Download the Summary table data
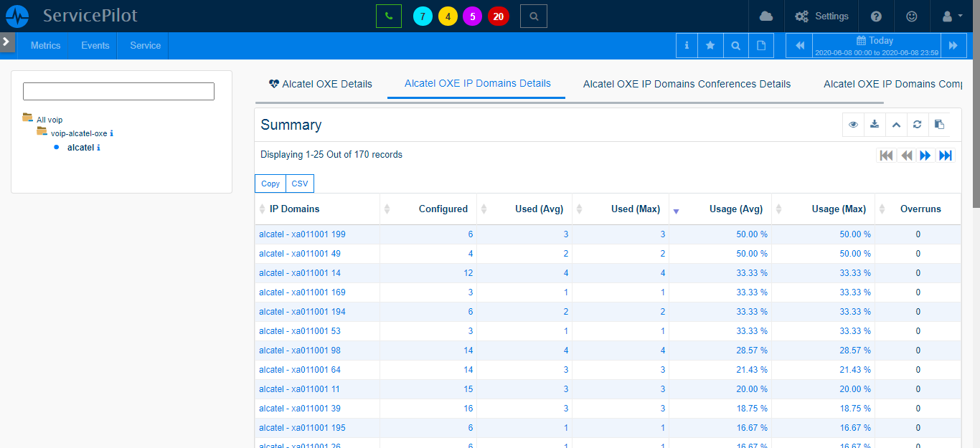Screen dimensions: 980x448 [x=875, y=124]
